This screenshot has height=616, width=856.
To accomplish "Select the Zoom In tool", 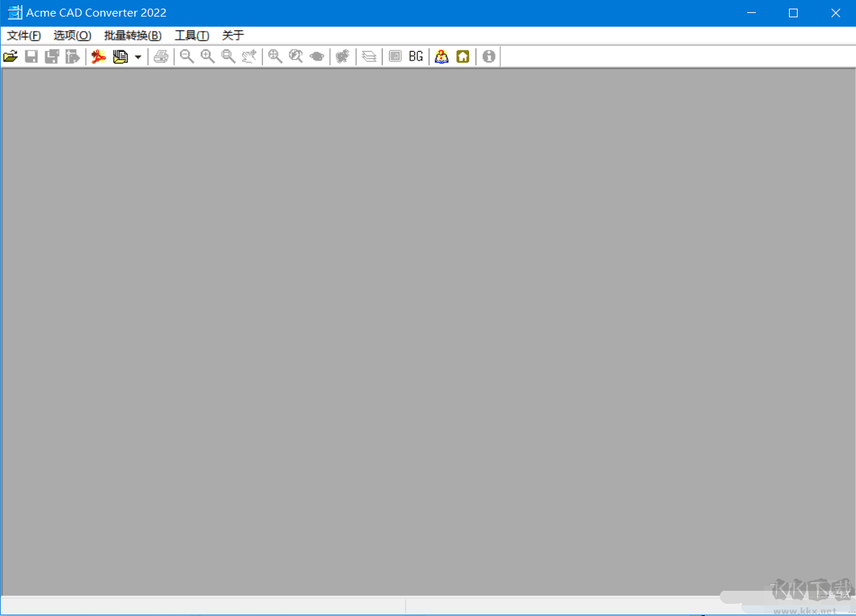I will click(208, 55).
